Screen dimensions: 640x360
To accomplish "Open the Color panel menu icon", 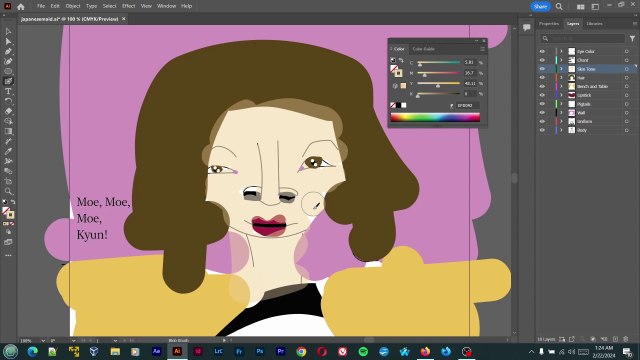I will click(482, 49).
